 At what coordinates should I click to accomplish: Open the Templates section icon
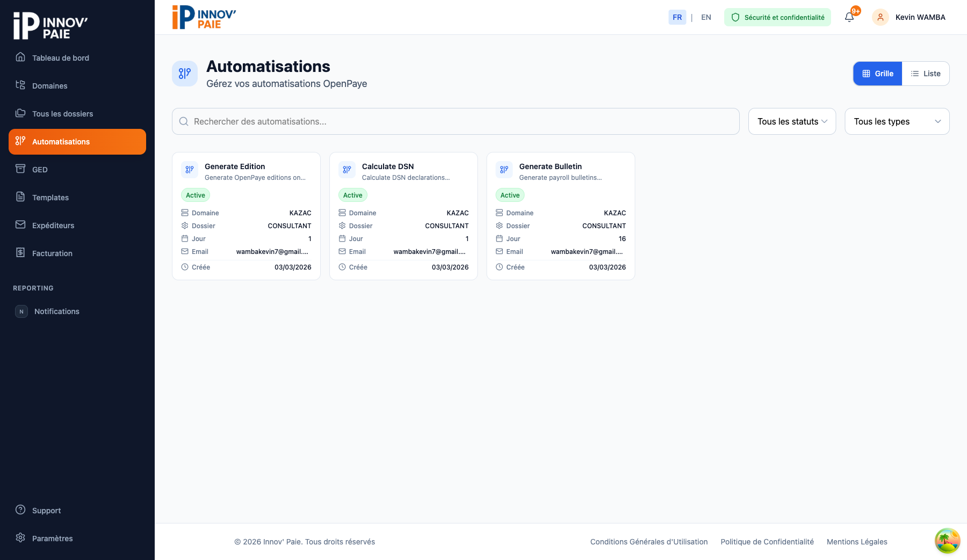(x=20, y=197)
